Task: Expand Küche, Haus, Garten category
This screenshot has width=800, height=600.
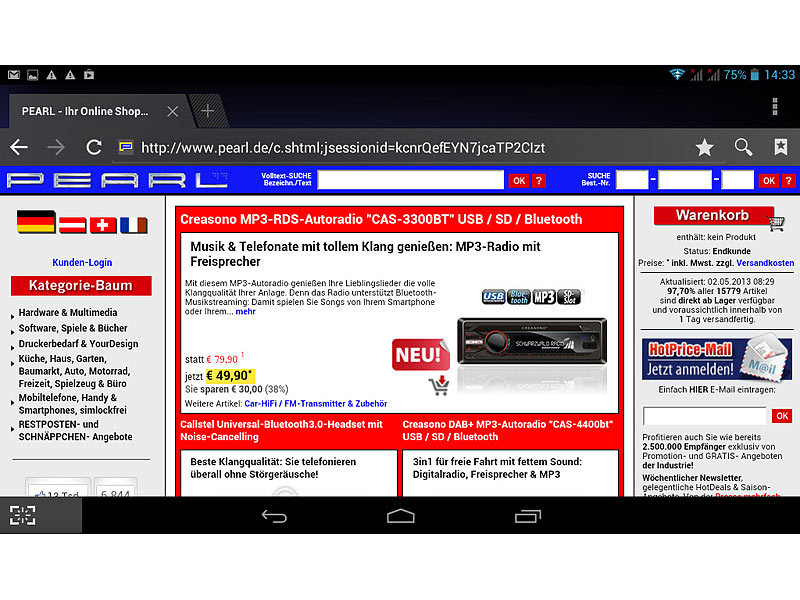Action: [74, 371]
